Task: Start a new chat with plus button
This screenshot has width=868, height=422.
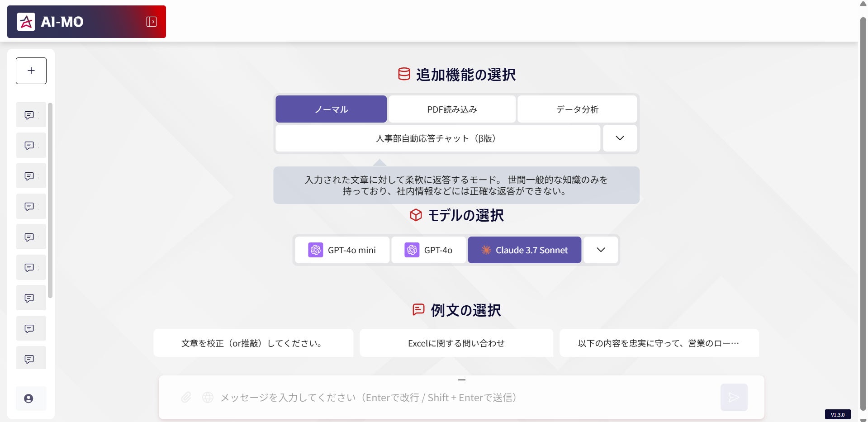Action: click(x=31, y=71)
